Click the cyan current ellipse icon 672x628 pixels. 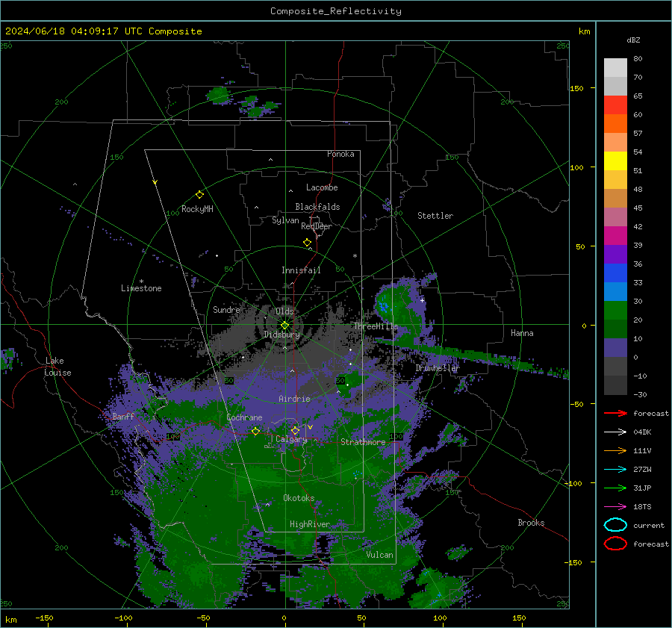[x=615, y=525]
